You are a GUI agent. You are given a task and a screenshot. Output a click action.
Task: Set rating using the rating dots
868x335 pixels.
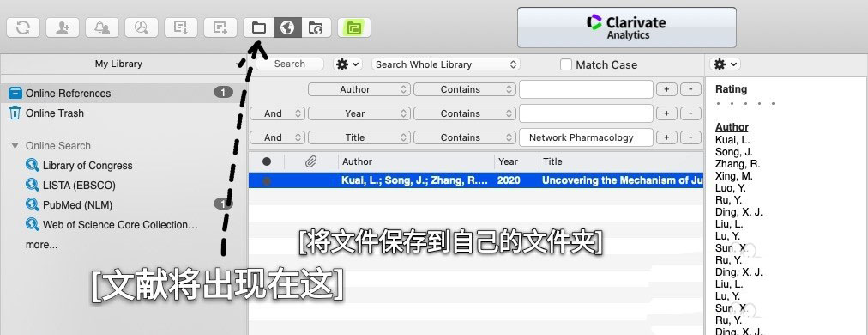pyautogui.click(x=745, y=103)
